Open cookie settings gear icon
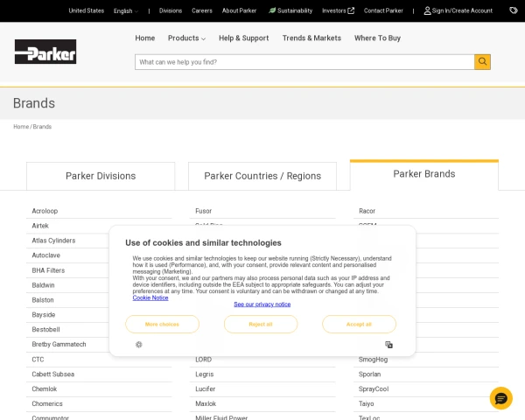525x420 pixels. tap(139, 345)
